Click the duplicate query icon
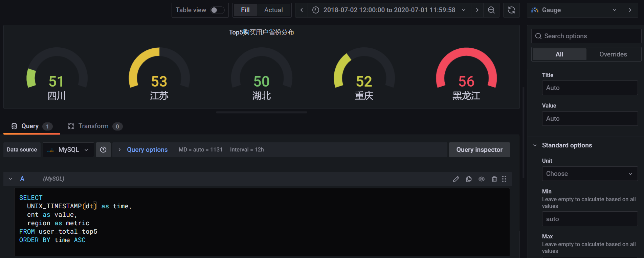The height and width of the screenshot is (258, 644). click(469, 179)
